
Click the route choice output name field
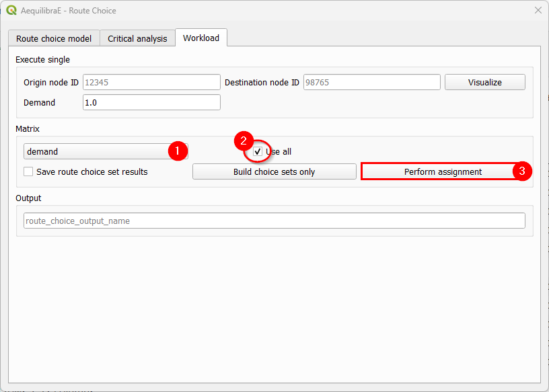[x=274, y=221]
